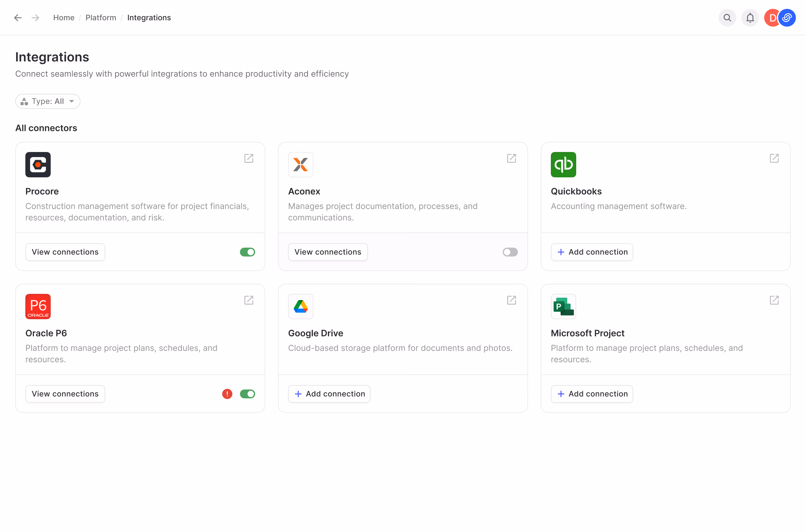Click the search magnifier icon
Viewport: 806px width, 532px height.
click(727, 18)
